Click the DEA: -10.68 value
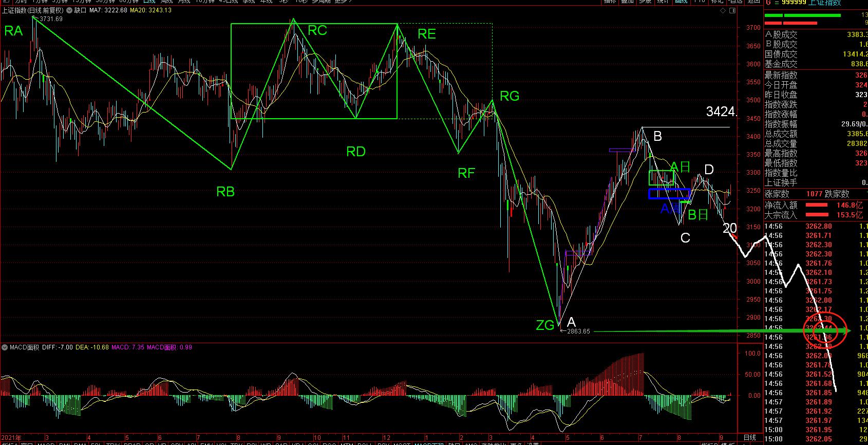The width and height of the screenshot is (868, 445). click(x=92, y=347)
